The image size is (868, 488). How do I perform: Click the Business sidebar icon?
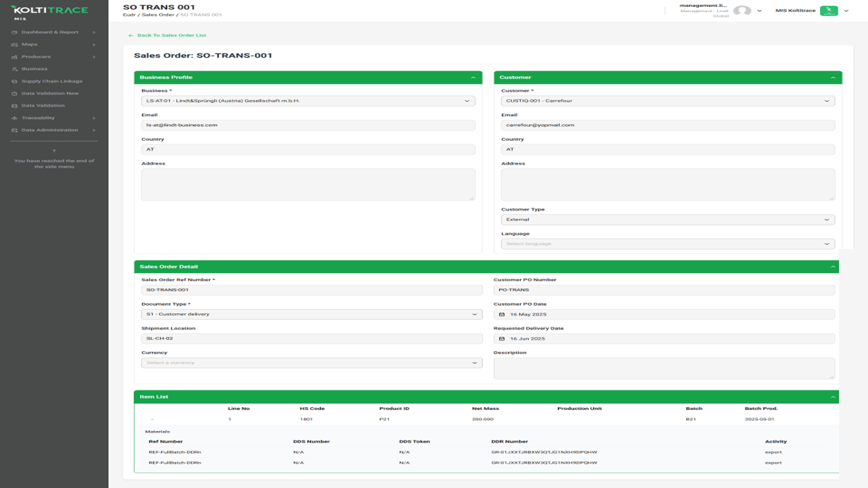click(x=15, y=69)
